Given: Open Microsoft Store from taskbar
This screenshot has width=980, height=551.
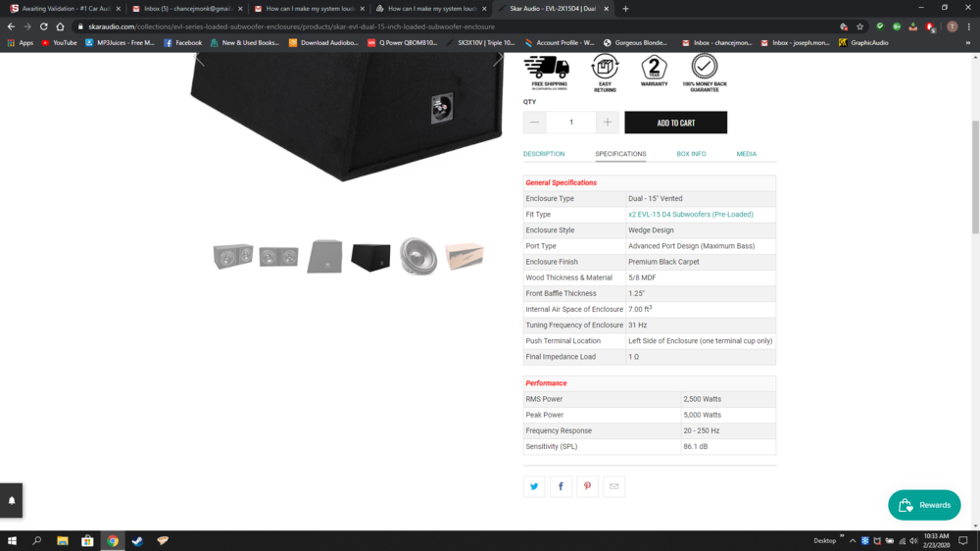Looking at the screenshot, I should (87, 540).
